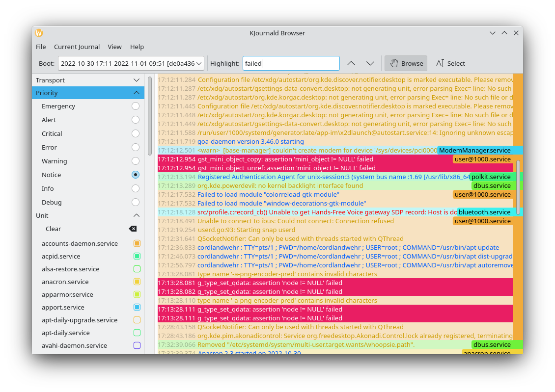
Task: Collapse the Unit section
Action: point(137,215)
